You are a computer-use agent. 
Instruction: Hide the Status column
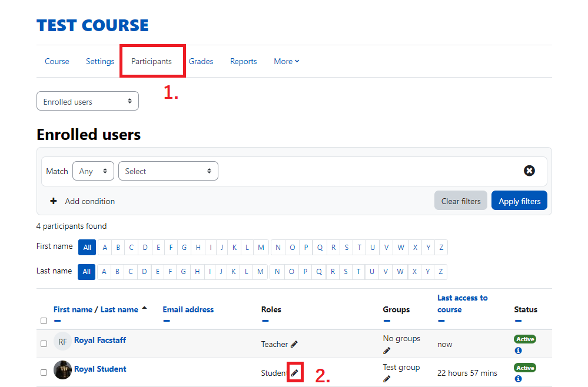click(518, 321)
